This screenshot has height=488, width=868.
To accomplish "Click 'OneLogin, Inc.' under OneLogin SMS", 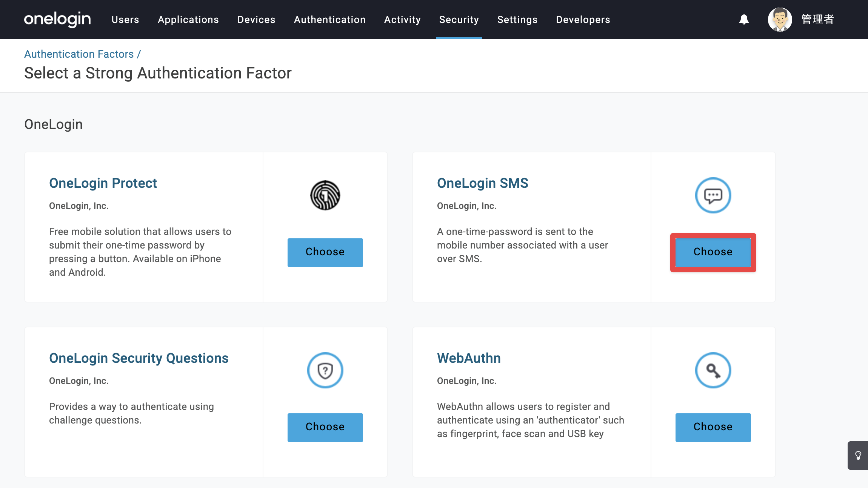I will click(467, 206).
